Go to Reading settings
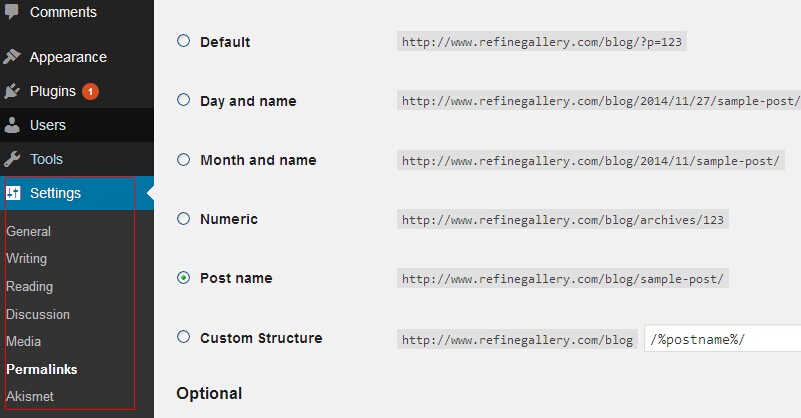The width and height of the screenshot is (801, 418). [30, 287]
